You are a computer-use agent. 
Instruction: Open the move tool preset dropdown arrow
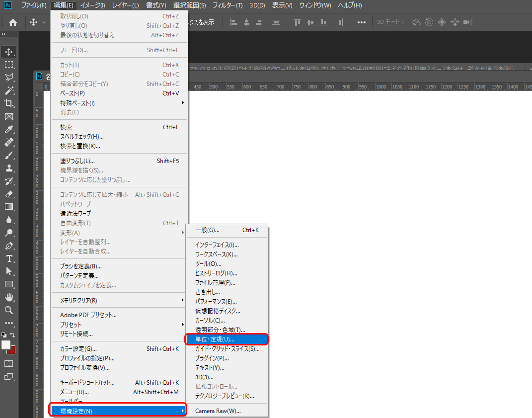click(x=44, y=22)
